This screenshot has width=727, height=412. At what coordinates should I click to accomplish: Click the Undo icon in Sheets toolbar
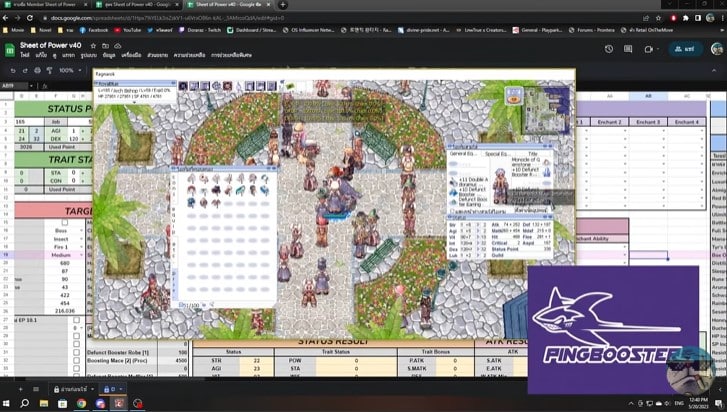[13, 70]
